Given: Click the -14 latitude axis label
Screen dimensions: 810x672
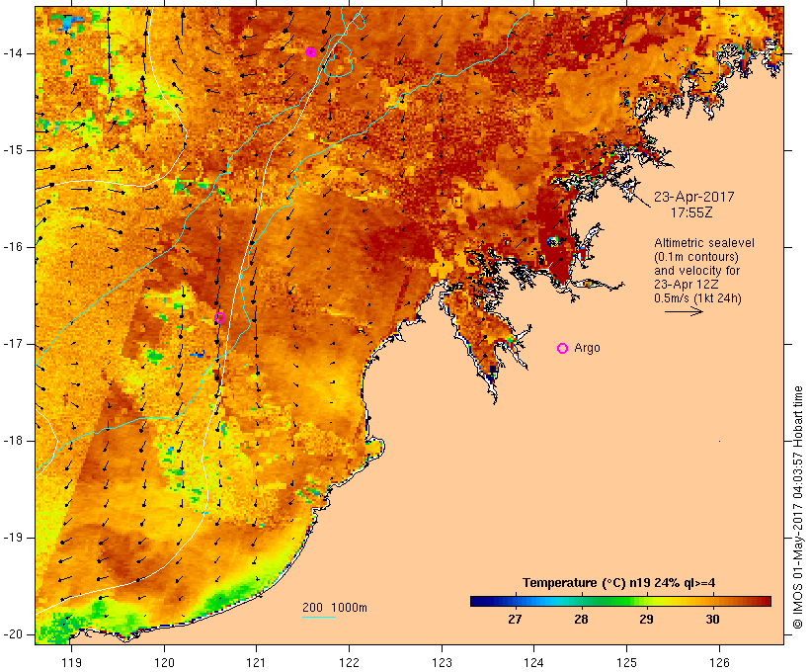Looking at the screenshot, I should [13, 52].
